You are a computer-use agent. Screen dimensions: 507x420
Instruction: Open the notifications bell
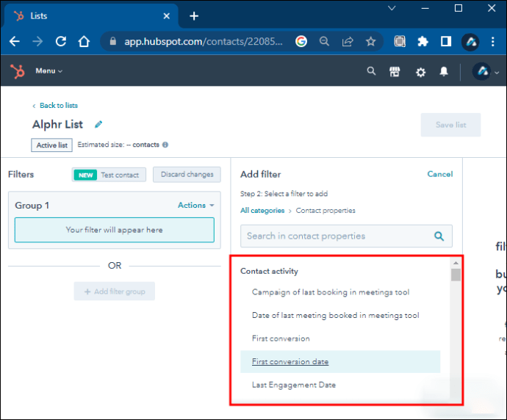[x=444, y=71]
